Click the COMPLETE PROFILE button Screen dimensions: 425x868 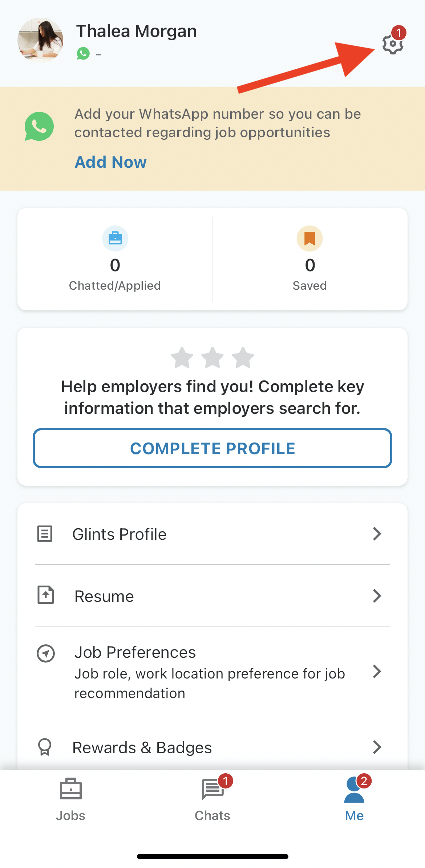212,448
